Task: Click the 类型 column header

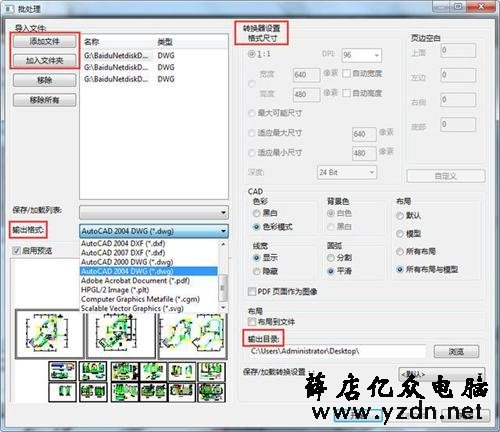Action: pos(165,42)
